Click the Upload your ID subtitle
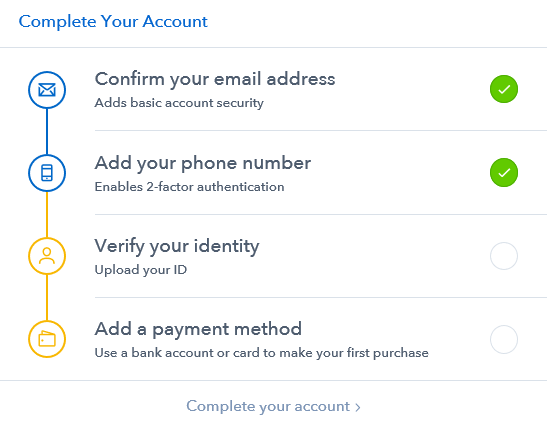Viewport: 547px width, 428px height. pyautogui.click(x=141, y=270)
